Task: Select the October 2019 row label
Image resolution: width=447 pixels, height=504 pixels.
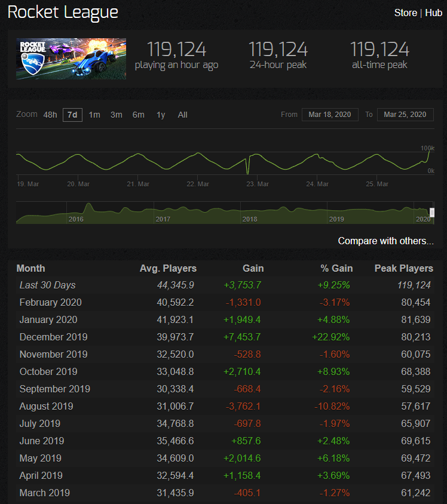Action: [x=48, y=371]
